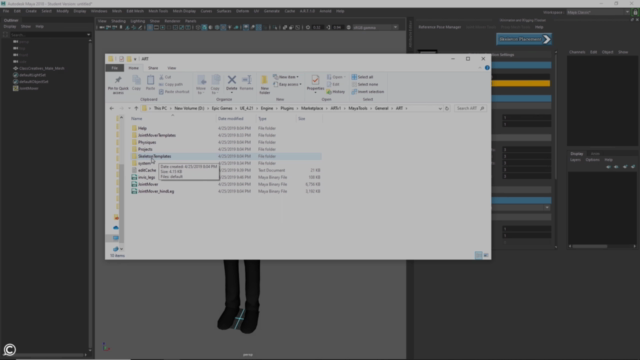The image size is (640, 360).
Task: Click the Up one level arrow
Action: [136, 109]
